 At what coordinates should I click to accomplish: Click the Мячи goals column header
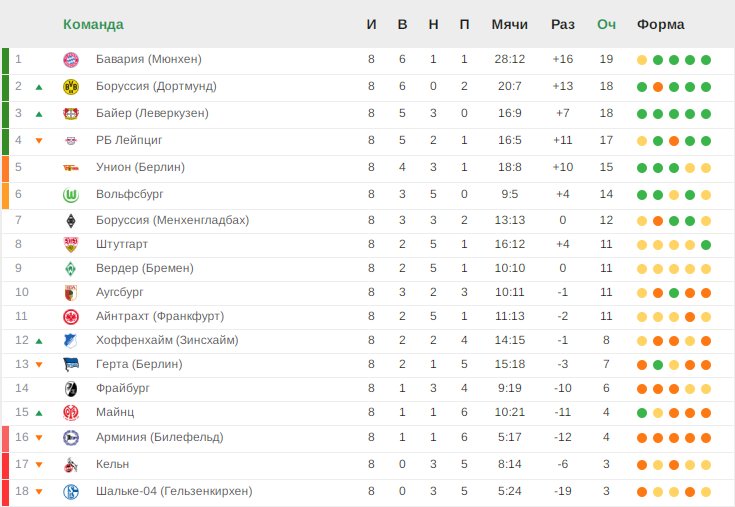(x=510, y=24)
